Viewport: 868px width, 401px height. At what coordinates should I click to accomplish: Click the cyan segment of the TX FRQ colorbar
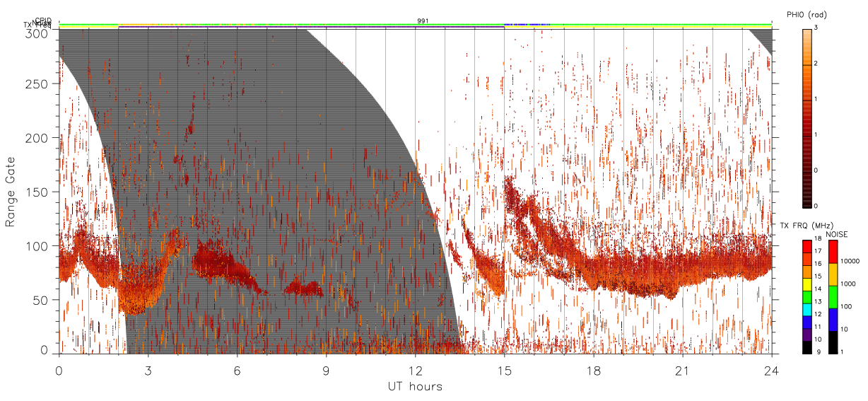coord(807,310)
